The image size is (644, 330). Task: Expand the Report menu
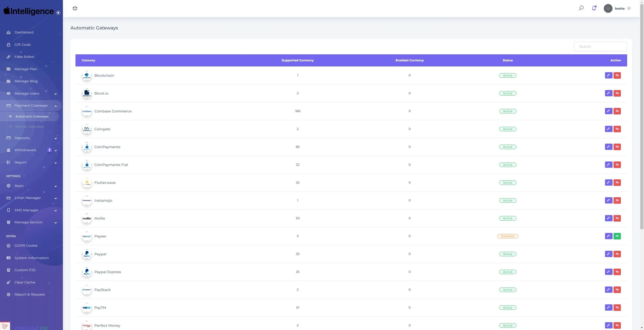[x=31, y=162]
